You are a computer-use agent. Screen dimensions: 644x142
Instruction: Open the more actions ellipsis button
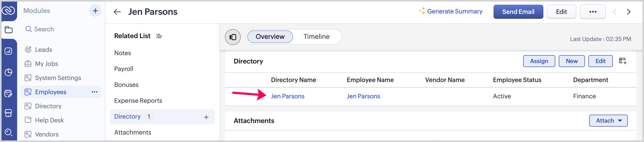(x=593, y=12)
